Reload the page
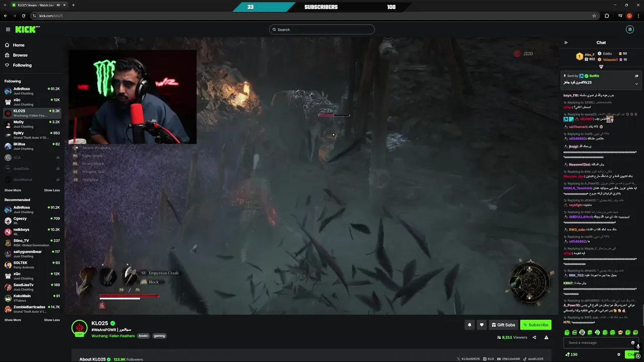Screen dimensions: 644x362 (x=23, y=16)
